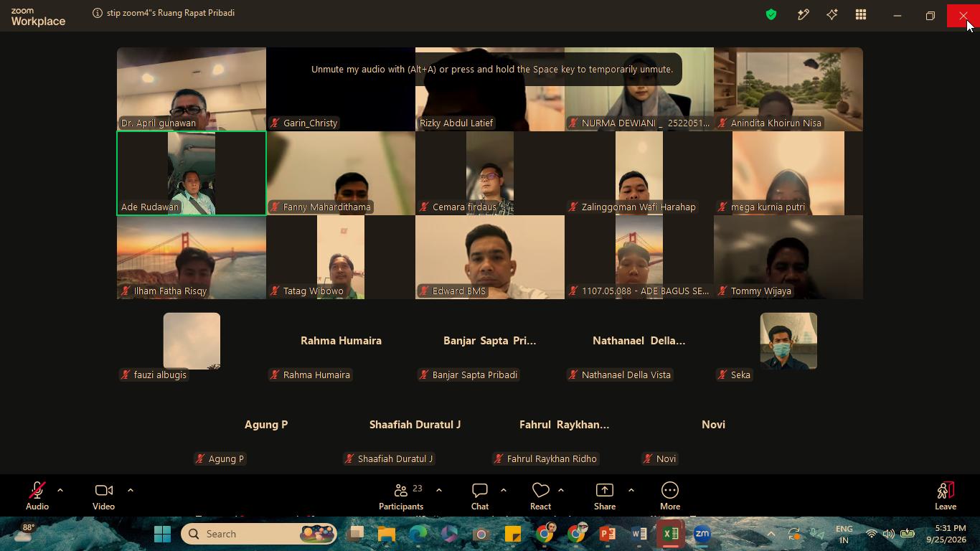This screenshot has width=980, height=551.
Task: Click the green encryption shield icon
Action: click(771, 14)
